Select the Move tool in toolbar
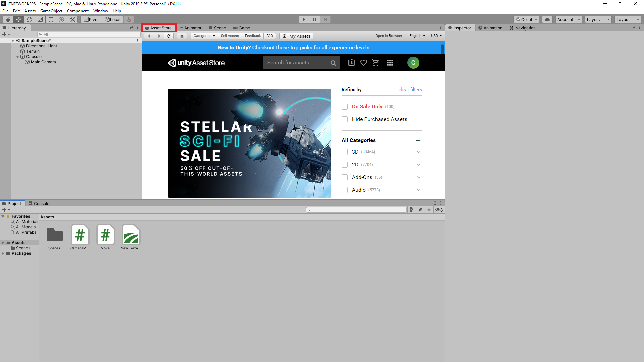Viewport: 644px width, 362px height. [19, 19]
